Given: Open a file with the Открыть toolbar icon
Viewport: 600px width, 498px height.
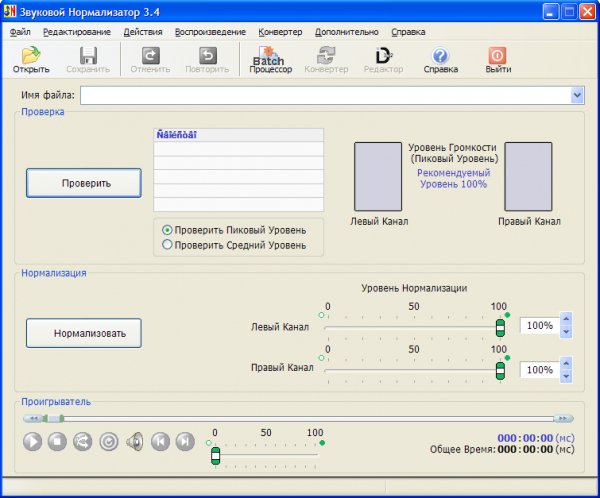Looking at the screenshot, I should click(x=31, y=60).
